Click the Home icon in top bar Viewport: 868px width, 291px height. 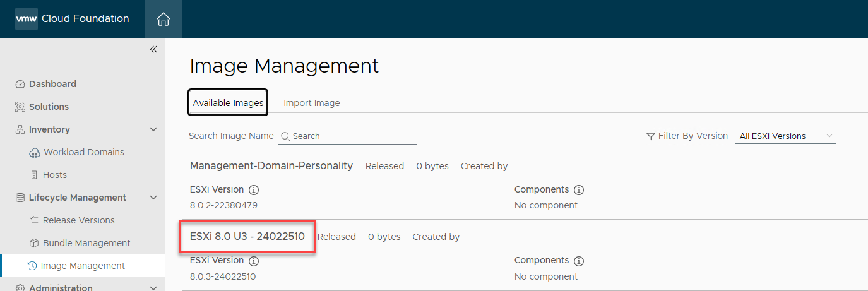click(163, 19)
